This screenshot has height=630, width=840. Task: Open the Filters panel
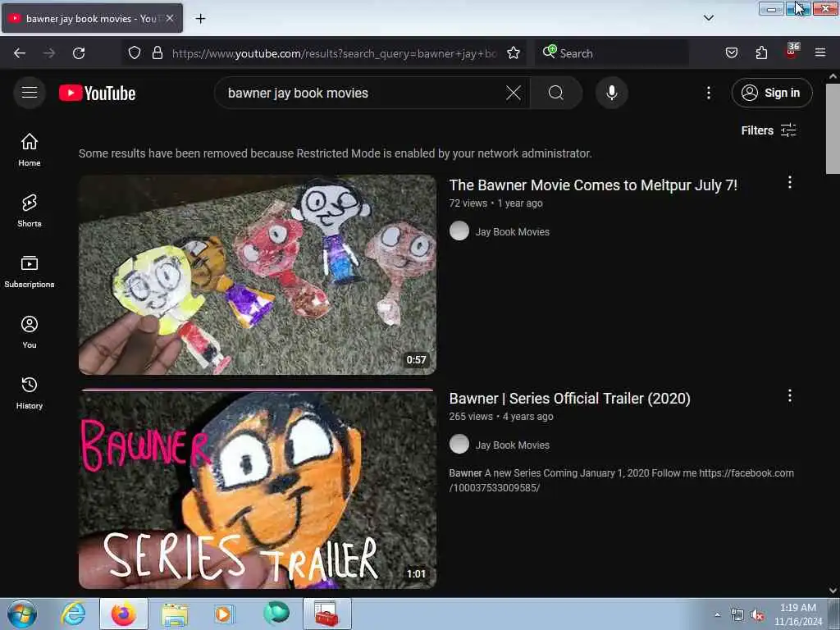(768, 130)
